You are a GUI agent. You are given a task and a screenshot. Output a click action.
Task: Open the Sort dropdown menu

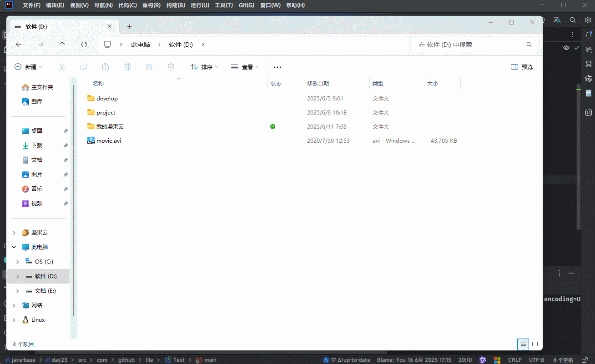click(204, 67)
